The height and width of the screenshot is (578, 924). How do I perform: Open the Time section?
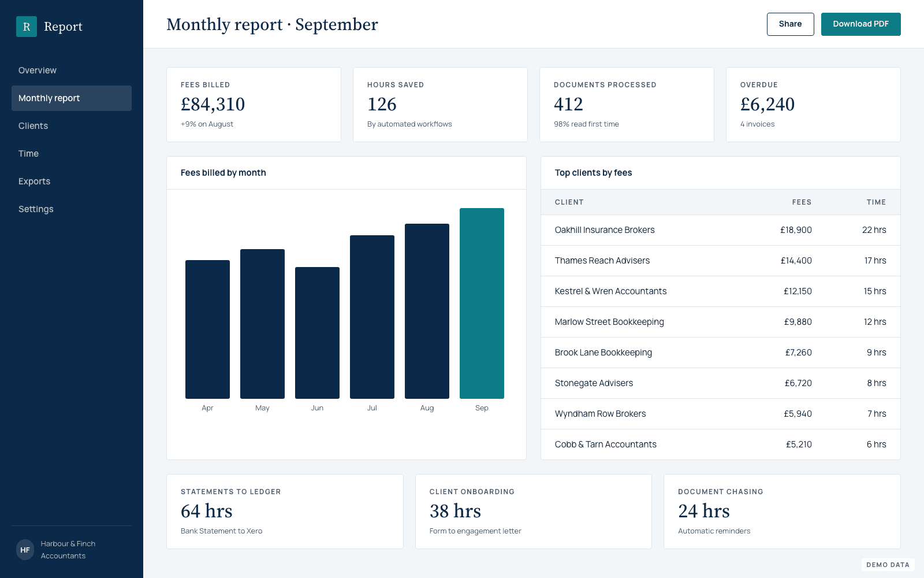pyautogui.click(x=72, y=154)
